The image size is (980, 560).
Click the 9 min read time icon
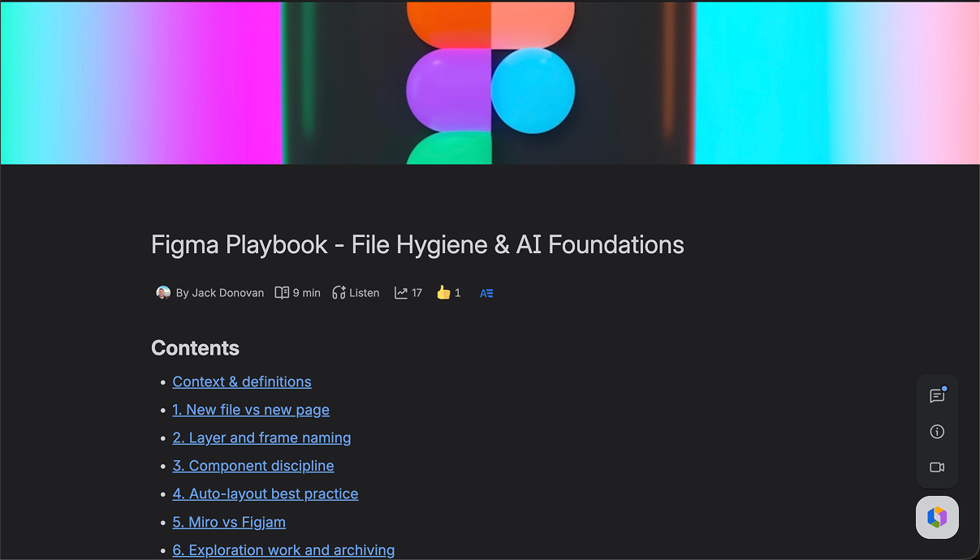[282, 293]
